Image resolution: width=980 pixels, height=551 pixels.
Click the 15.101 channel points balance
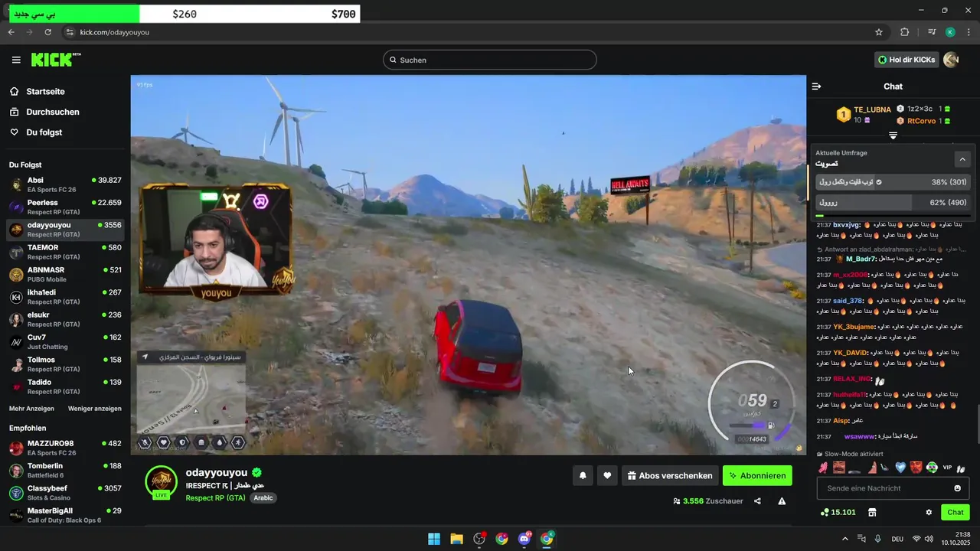(x=838, y=512)
